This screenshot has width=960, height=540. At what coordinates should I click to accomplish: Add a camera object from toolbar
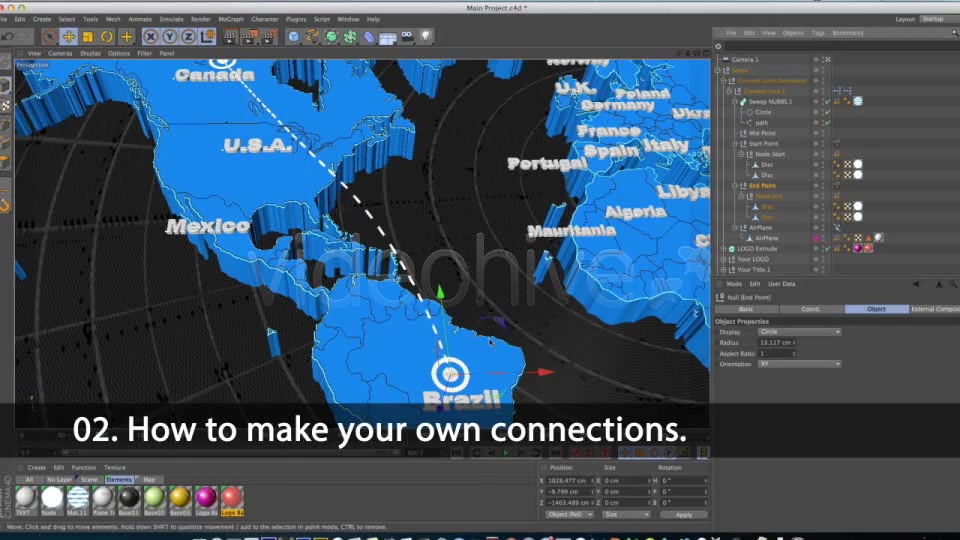click(407, 37)
